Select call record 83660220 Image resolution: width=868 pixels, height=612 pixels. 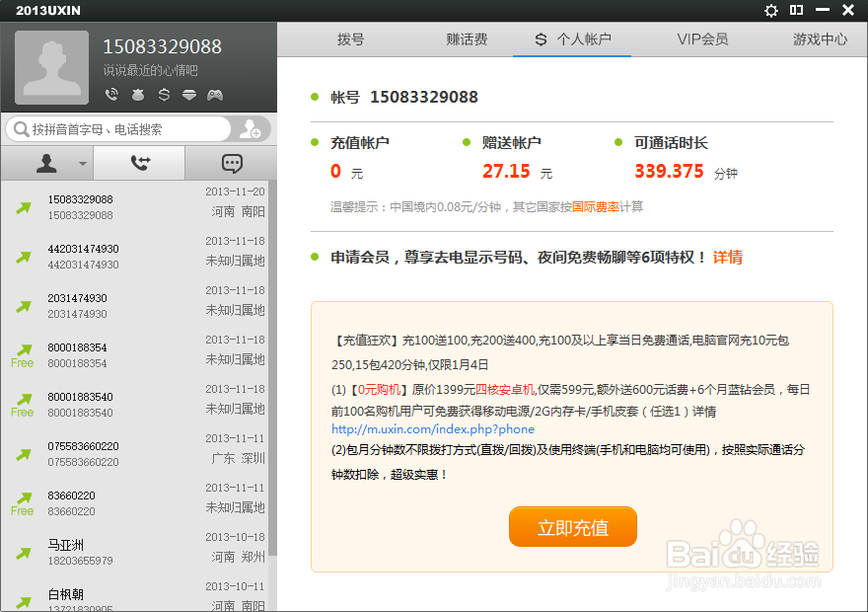(x=134, y=501)
